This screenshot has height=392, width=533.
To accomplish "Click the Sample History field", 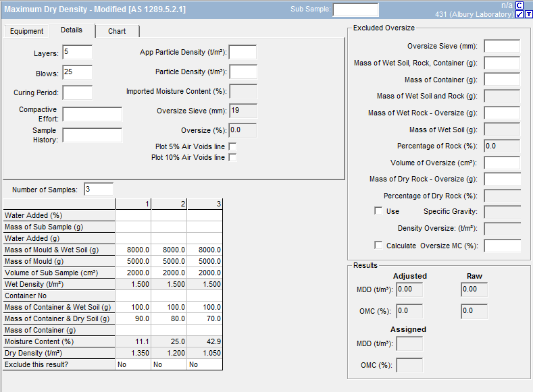I will click(92, 135).
